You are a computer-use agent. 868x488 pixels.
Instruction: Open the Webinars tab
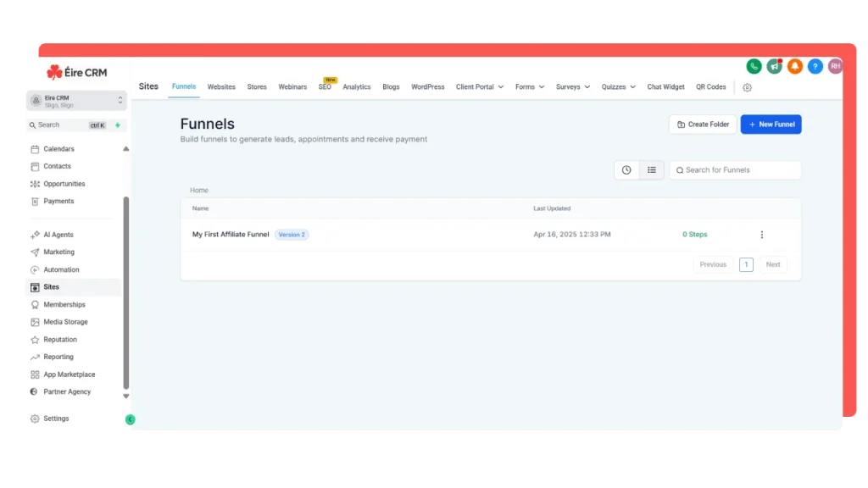click(x=292, y=87)
